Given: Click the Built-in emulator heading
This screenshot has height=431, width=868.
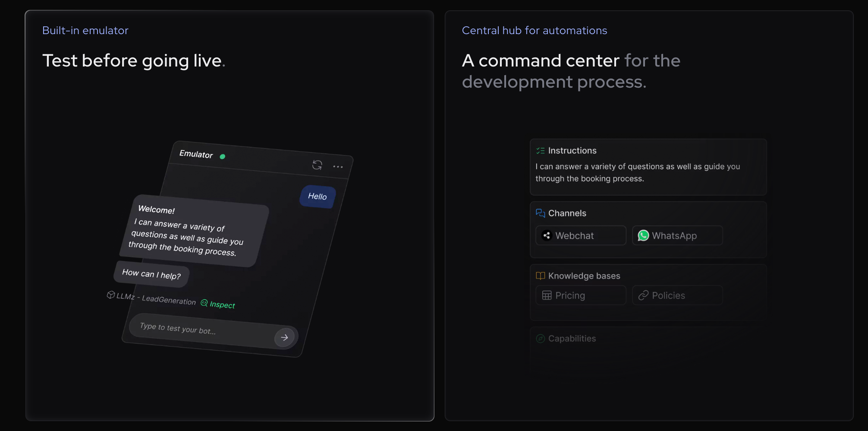Looking at the screenshot, I should coord(85,31).
